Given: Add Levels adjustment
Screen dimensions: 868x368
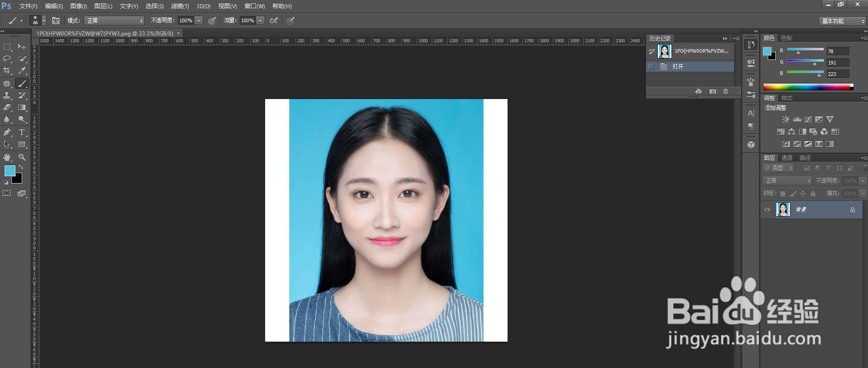Looking at the screenshot, I should point(797,119).
